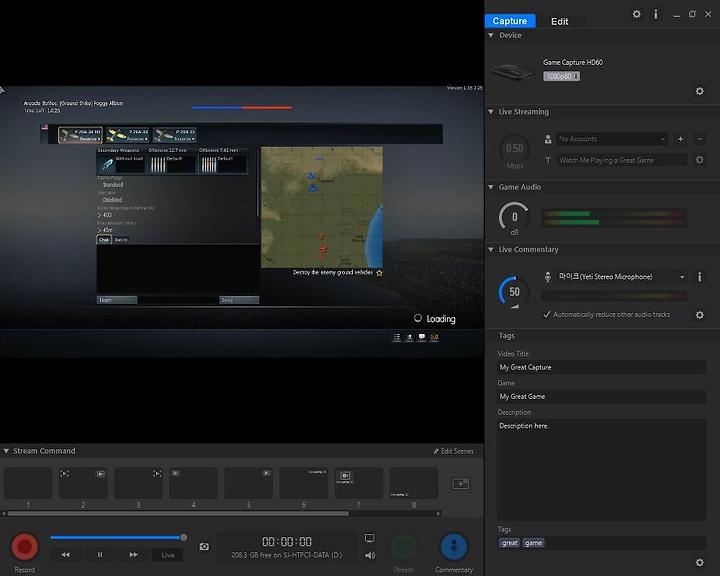The width and height of the screenshot is (720, 576).
Task: Start recording with the red Record button
Action: coord(25,547)
